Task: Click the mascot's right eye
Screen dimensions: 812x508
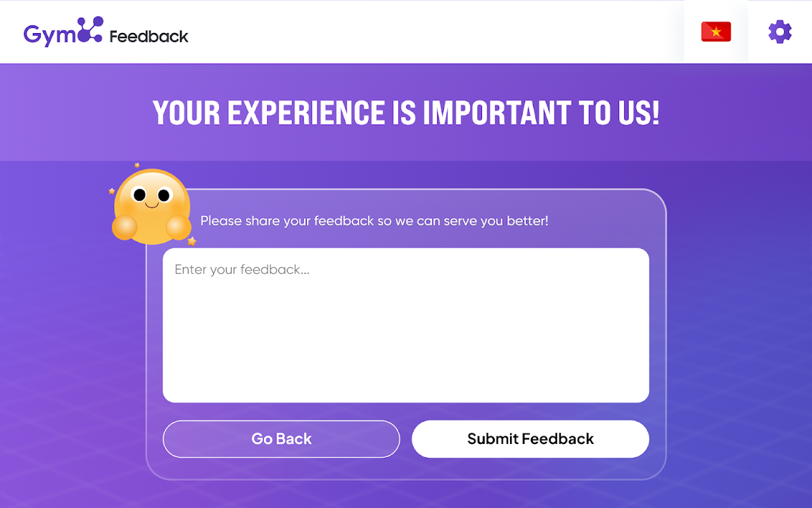Action: pos(164,194)
